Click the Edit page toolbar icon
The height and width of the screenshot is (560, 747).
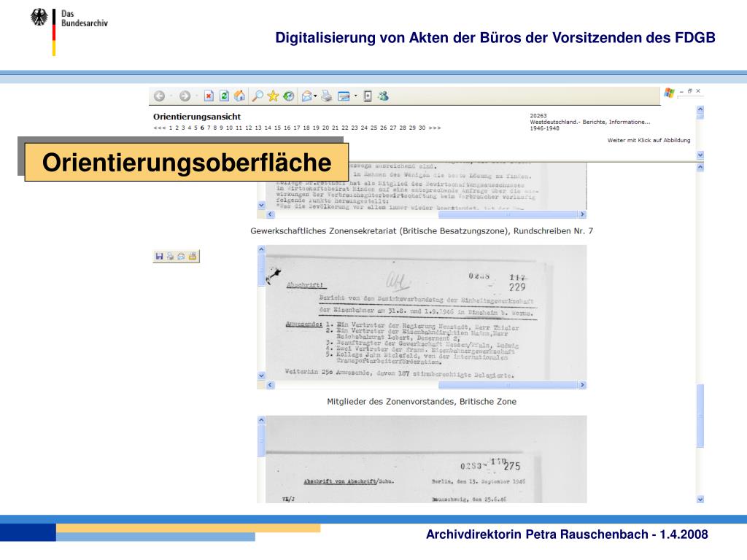click(x=344, y=96)
